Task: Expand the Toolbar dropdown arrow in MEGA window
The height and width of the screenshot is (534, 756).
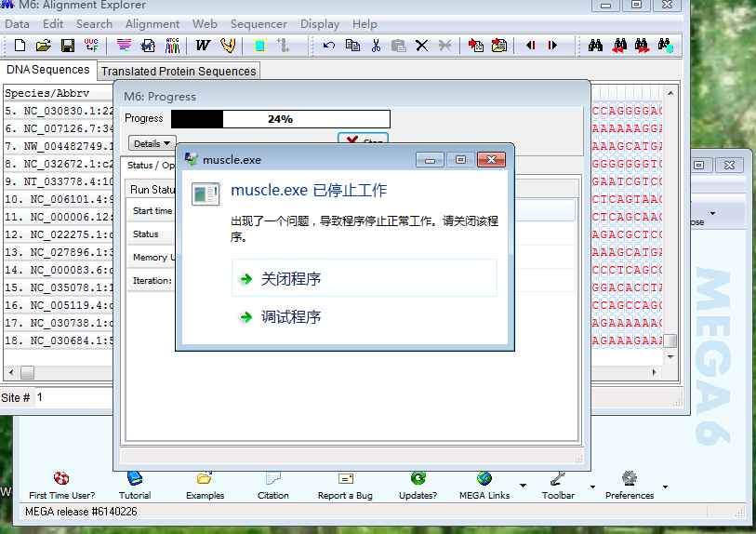Action: click(x=593, y=487)
